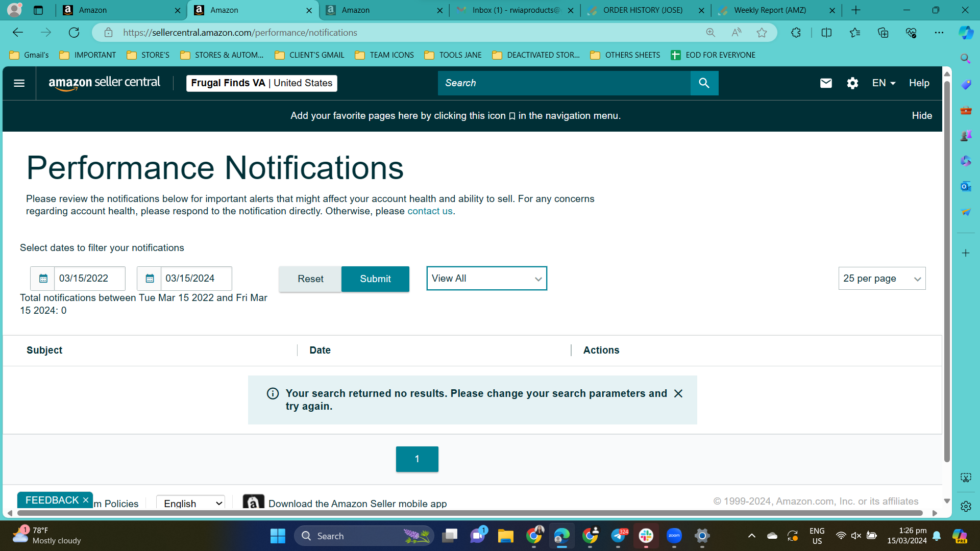Click the vertical page scrollbar
Viewport: 980px width, 551px height.
(947, 270)
